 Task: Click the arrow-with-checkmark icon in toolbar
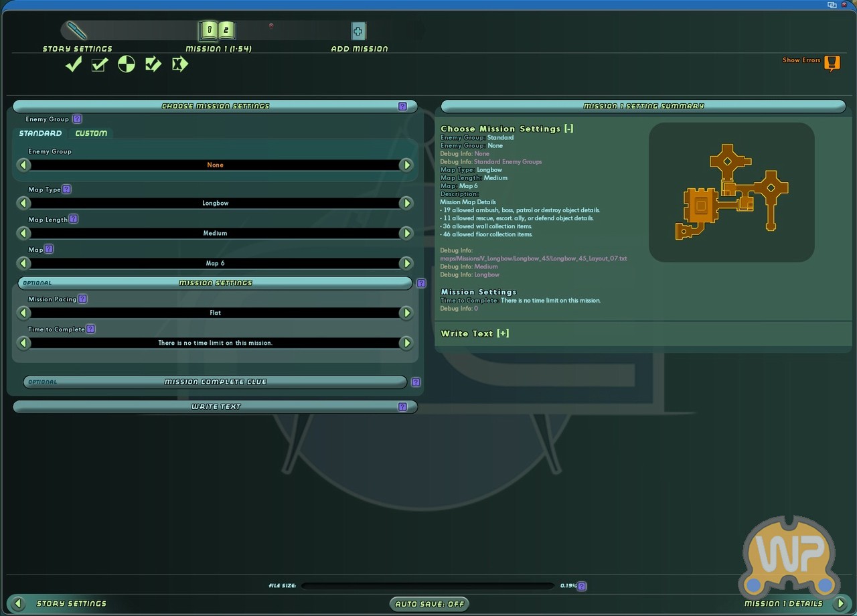pos(153,64)
